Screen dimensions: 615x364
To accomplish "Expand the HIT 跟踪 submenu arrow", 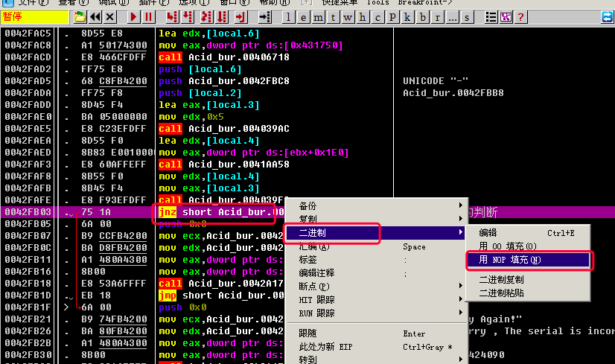I will coord(461,299).
